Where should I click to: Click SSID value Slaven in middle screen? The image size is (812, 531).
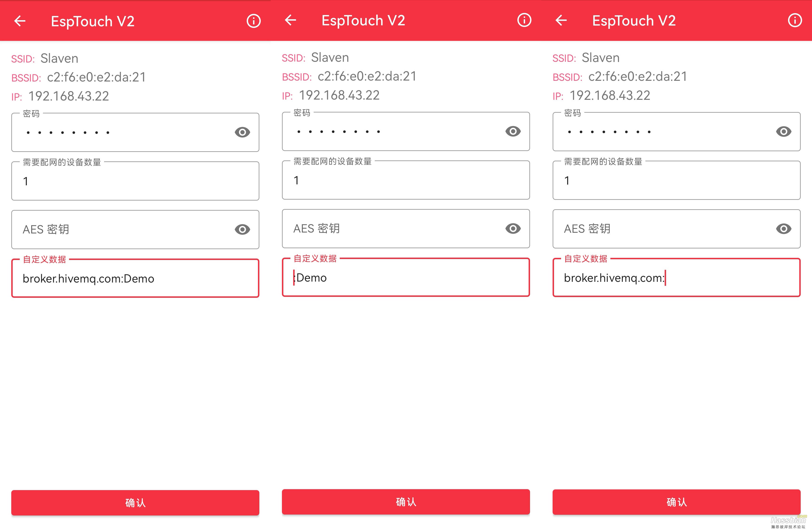(330, 57)
